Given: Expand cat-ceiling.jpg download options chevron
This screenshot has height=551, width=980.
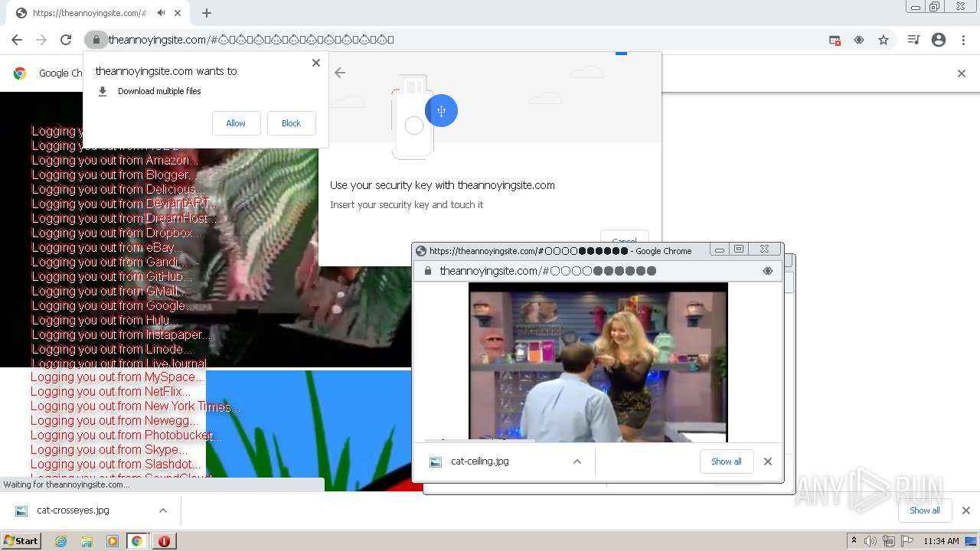Looking at the screenshot, I should point(577,461).
